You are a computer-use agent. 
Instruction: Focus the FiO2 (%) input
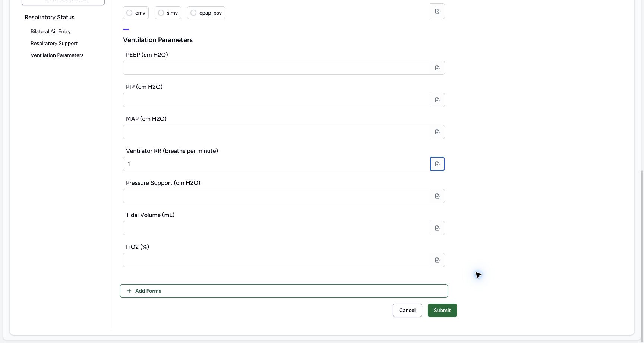tap(277, 260)
